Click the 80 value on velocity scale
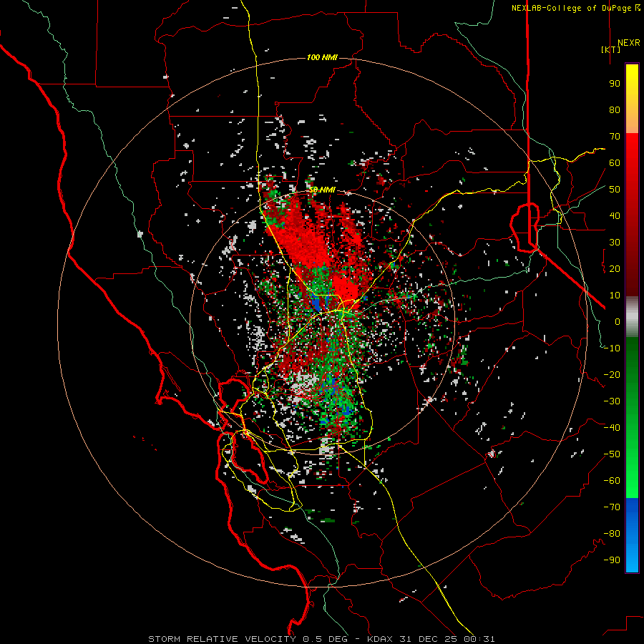Image resolution: width=644 pixels, height=644 pixels. click(x=615, y=109)
